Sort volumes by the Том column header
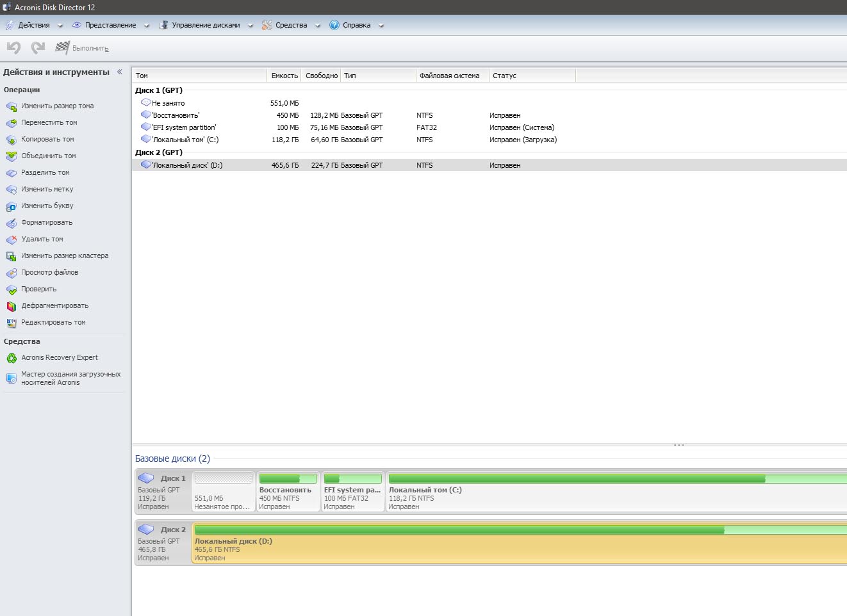 click(199, 76)
